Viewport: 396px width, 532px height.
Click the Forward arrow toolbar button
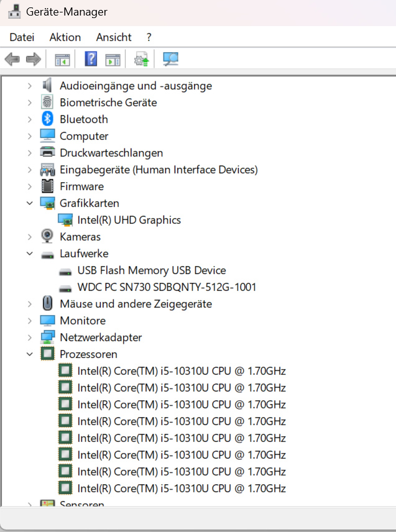coord(34,60)
